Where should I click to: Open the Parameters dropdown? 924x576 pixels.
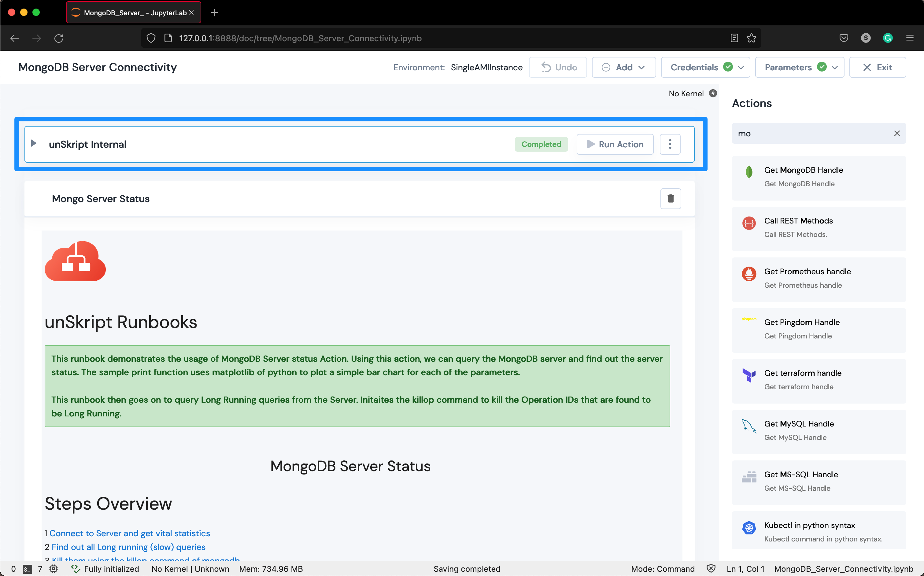pos(800,68)
